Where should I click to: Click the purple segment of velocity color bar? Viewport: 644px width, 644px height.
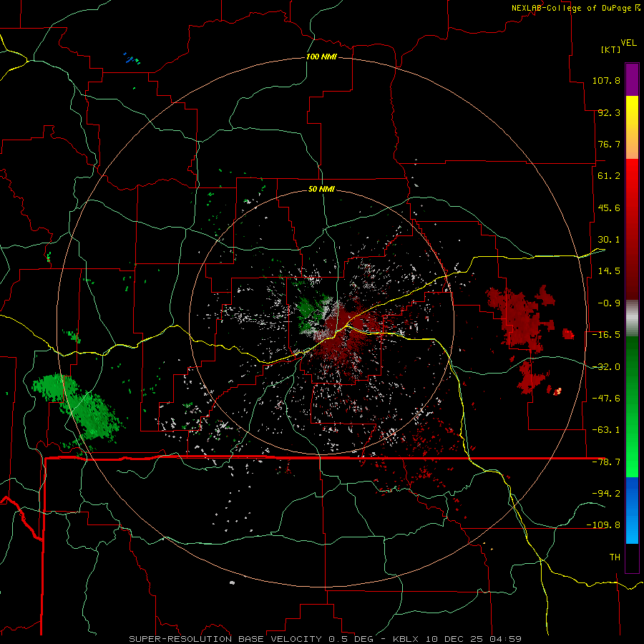pyautogui.click(x=632, y=79)
